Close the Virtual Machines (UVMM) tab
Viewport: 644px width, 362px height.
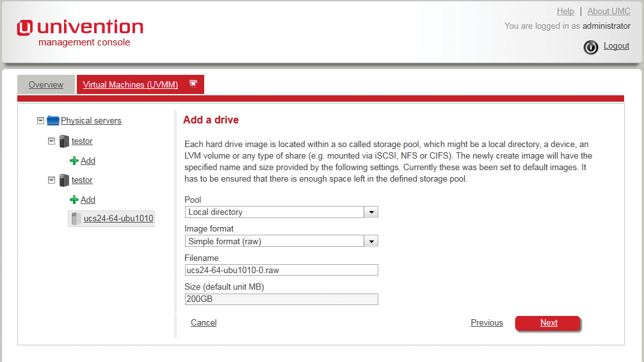click(193, 84)
